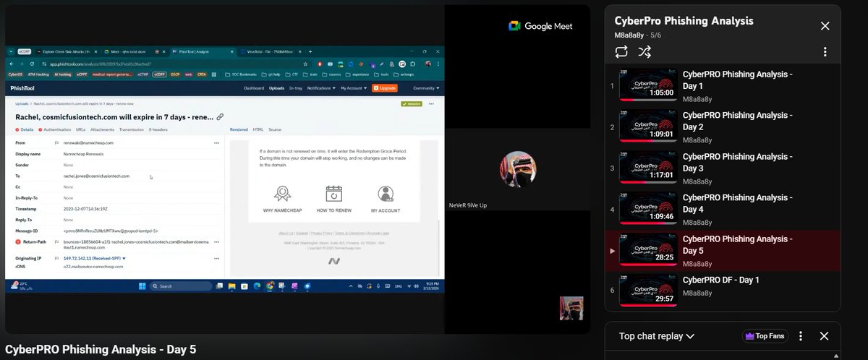868x360 pixels.
Task: Click the CyberOS bookmark
Action: [x=17, y=74]
